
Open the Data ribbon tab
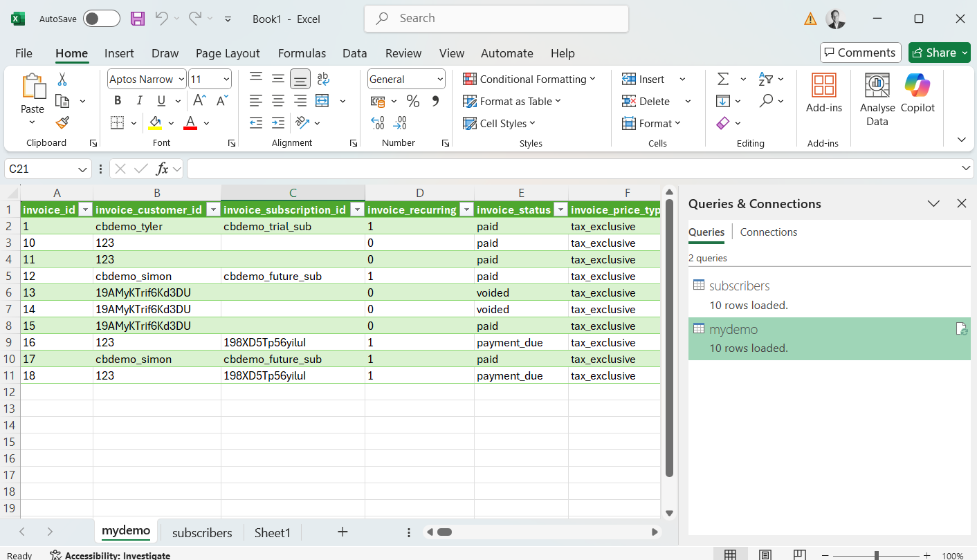coord(355,53)
